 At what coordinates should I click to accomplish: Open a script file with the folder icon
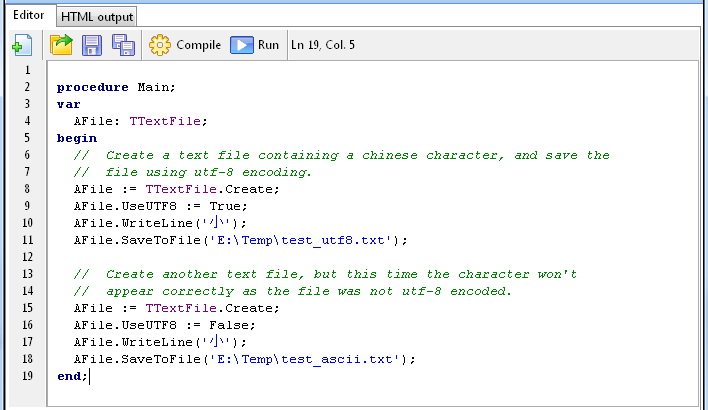click(x=61, y=45)
